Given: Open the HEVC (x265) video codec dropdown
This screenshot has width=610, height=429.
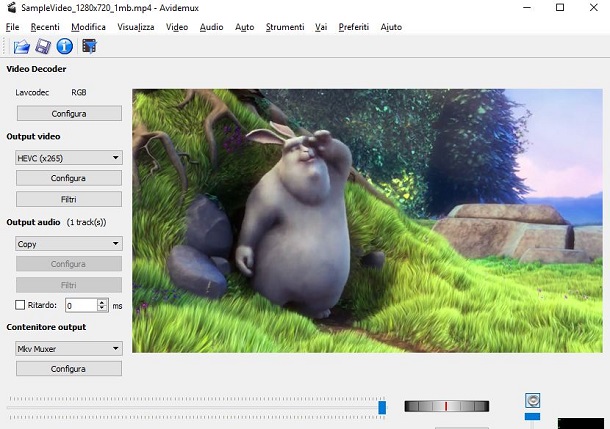Looking at the screenshot, I should (x=69, y=158).
